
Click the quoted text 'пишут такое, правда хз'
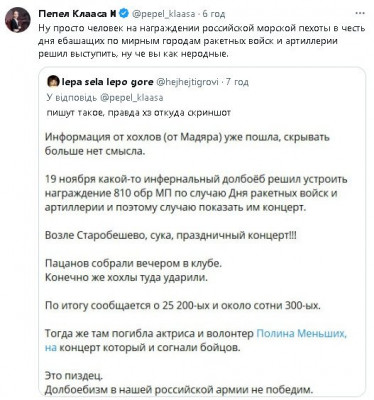[138, 113]
